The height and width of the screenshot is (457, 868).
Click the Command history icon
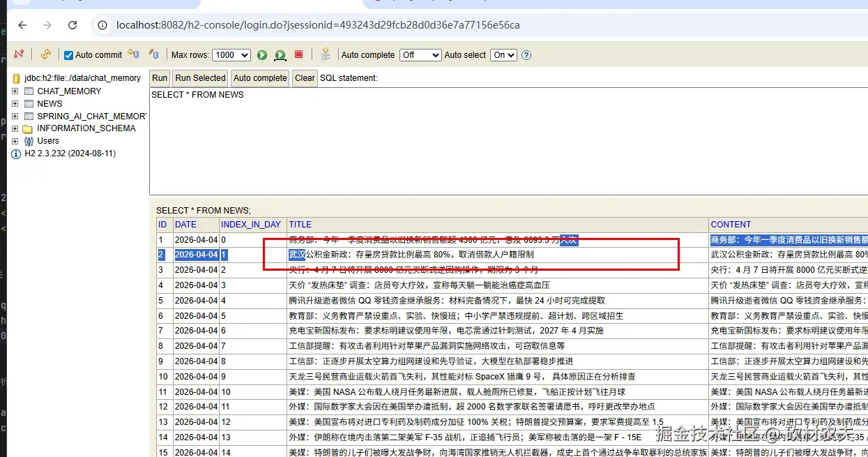tap(326, 54)
